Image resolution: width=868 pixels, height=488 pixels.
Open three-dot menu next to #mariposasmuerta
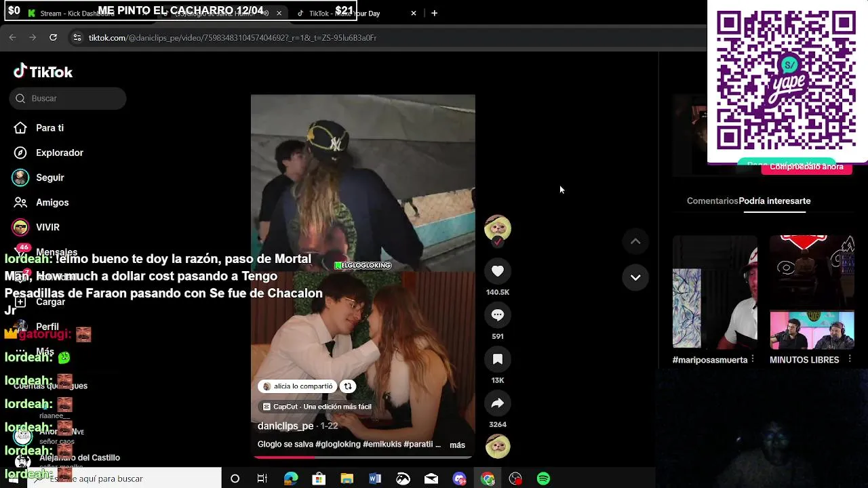[x=753, y=360]
